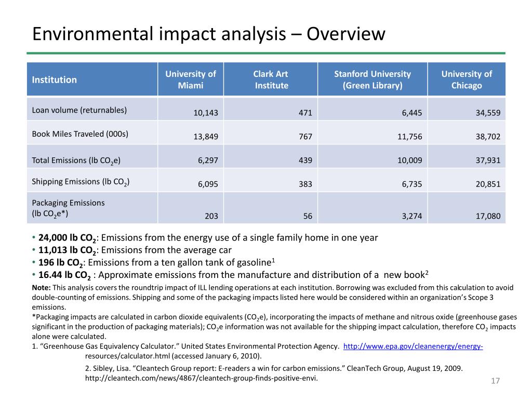
Task: Select the Chicago book miles value 38,702
Action: 488,137
